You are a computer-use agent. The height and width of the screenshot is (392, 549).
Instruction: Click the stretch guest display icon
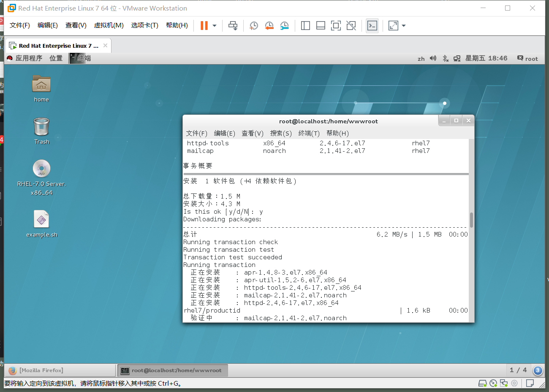tap(393, 26)
